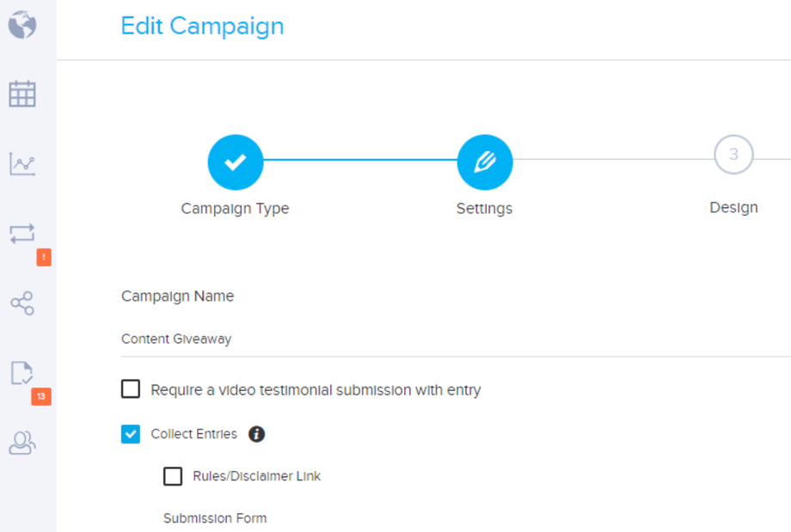
Task: Click the repost arrows icon in the sidebar
Action: 22,233
